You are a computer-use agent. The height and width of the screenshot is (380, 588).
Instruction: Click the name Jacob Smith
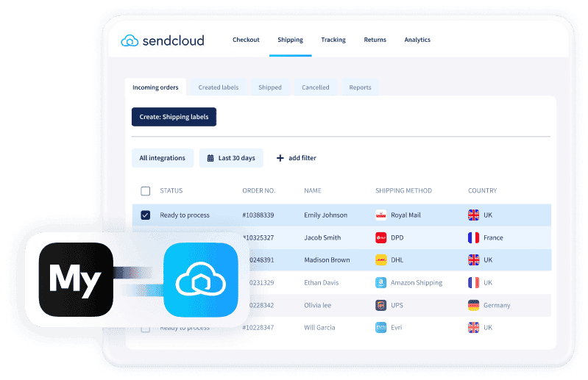click(322, 237)
